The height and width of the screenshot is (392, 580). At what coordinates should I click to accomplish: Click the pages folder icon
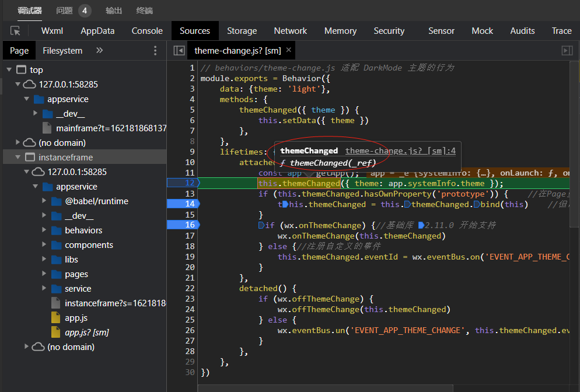pos(57,274)
